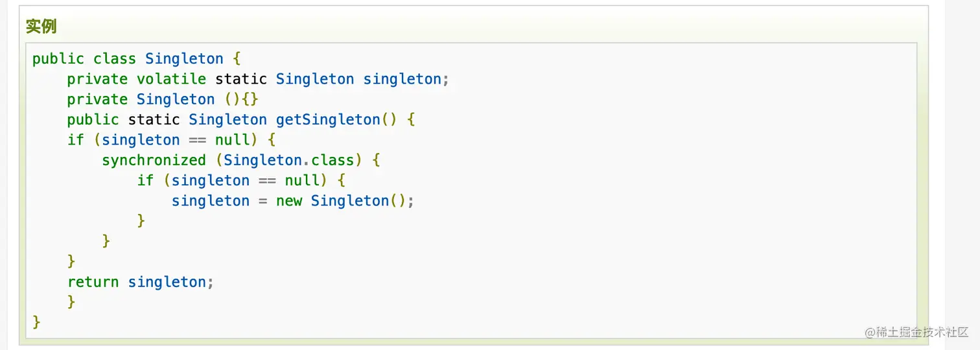This screenshot has width=980, height=350.
Task: Click the "new" keyword
Action: pos(289,201)
